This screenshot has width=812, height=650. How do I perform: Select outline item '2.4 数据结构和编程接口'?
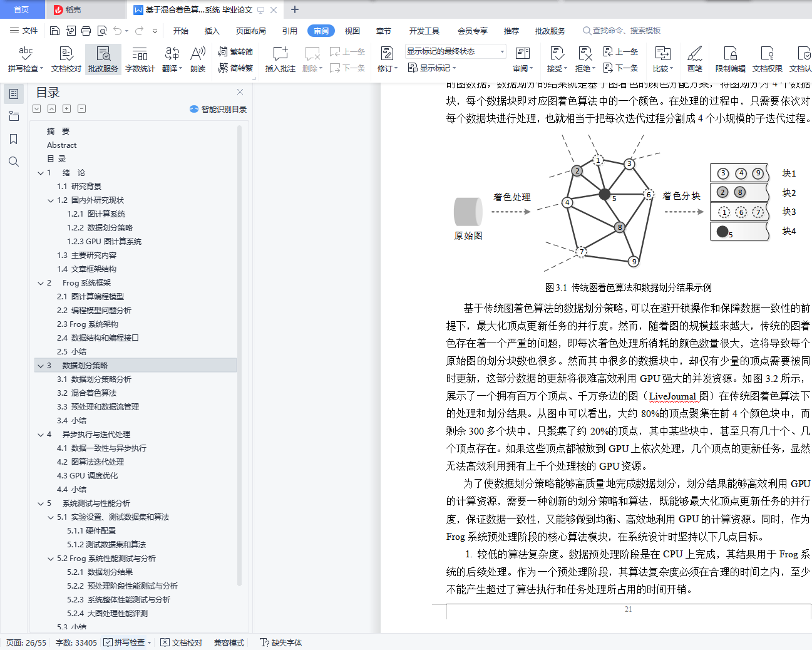pyautogui.click(x=98, y=338)
